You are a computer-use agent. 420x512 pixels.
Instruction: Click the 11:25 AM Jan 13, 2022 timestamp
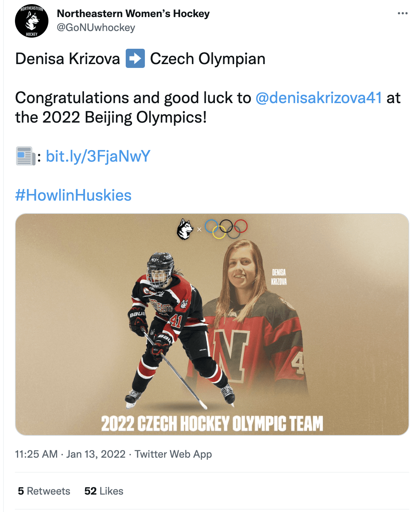coord(70,454)
